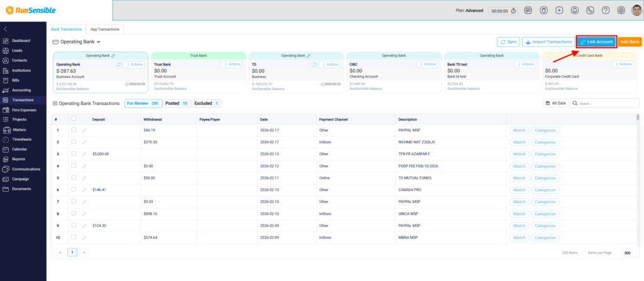Click the Add Bank button

(630, 42)
